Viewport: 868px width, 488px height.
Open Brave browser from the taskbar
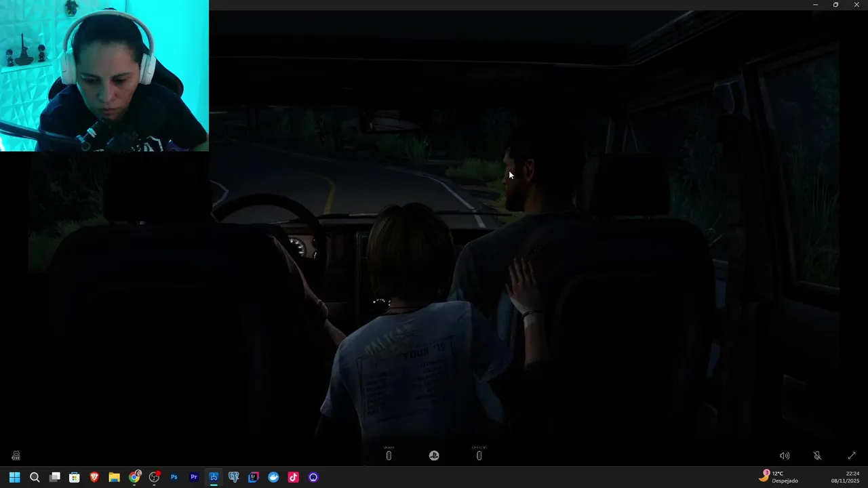click(x=94, y=477)
